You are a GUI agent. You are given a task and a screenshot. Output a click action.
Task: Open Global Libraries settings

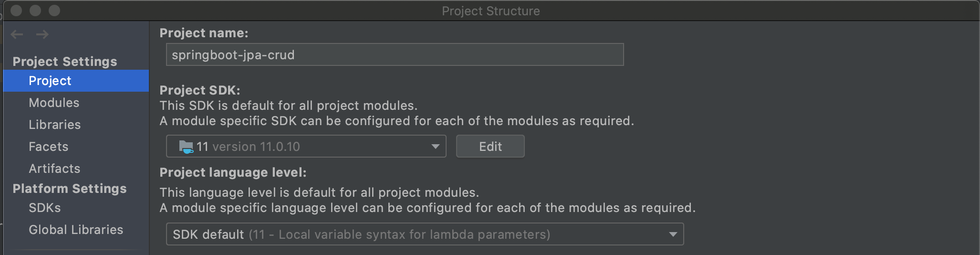[x=76, y=230]
